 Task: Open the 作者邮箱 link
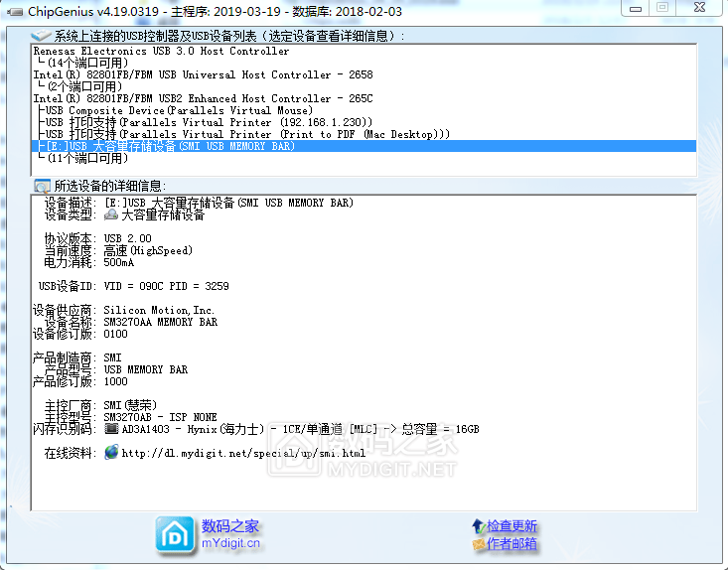click(511, 544)
